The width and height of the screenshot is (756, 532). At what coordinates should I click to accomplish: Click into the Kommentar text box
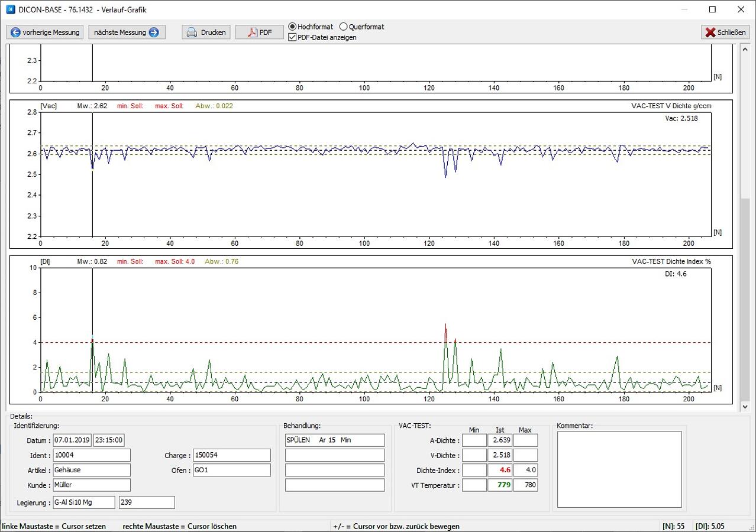619,469
